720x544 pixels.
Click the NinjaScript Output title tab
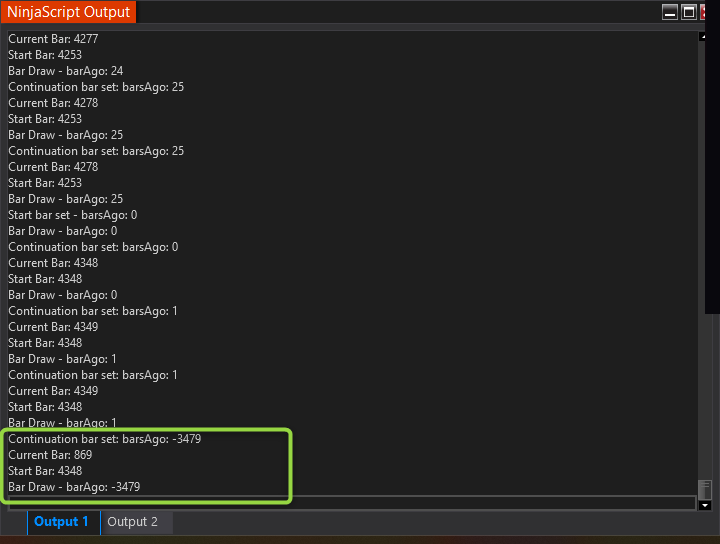[x=68, y=11]
